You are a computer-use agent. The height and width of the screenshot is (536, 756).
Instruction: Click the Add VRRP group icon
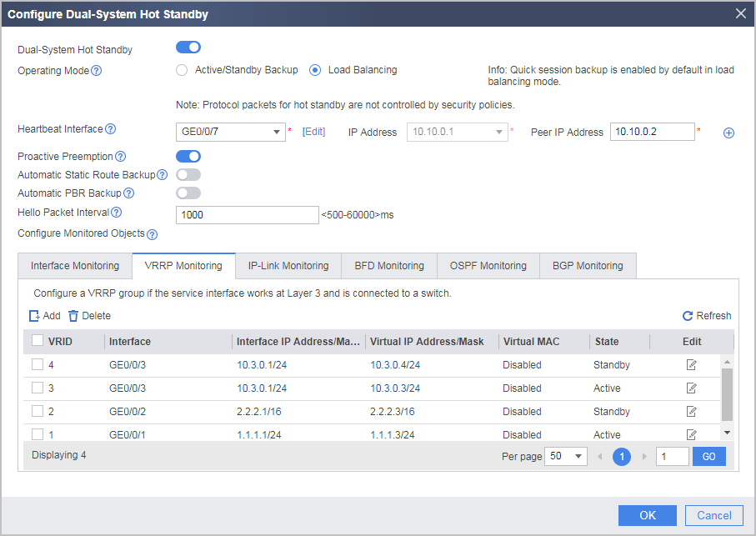(34, 316)
